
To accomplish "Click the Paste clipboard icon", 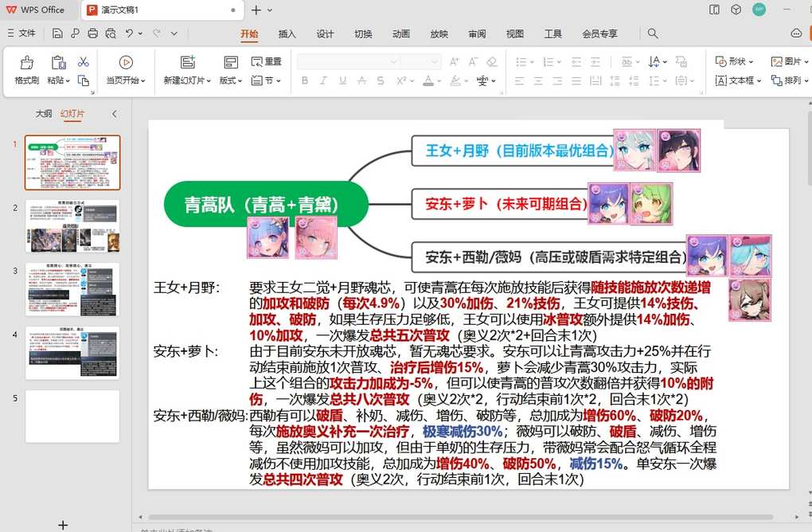I will (58, 63).
